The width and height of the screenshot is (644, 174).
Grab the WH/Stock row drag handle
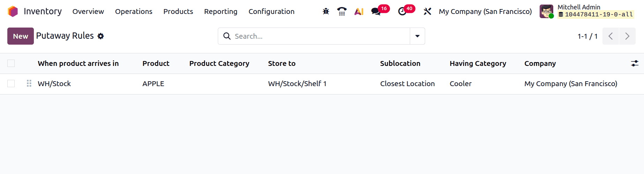29,83
